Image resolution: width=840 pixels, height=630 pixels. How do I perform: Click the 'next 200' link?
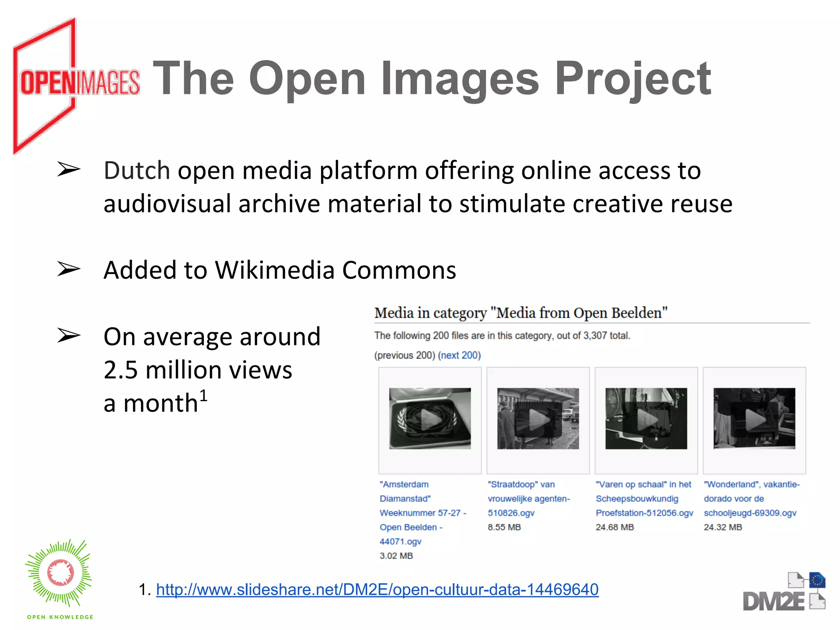tap(459, 355)
